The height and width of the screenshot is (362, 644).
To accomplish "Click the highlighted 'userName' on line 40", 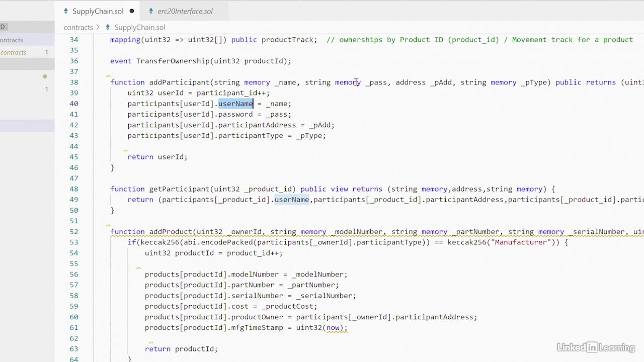I will (x=235, y=104).
